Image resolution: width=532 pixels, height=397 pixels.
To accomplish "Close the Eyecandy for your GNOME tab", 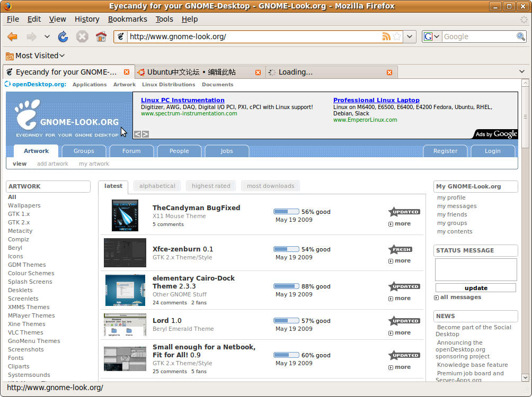I will 127,72.
